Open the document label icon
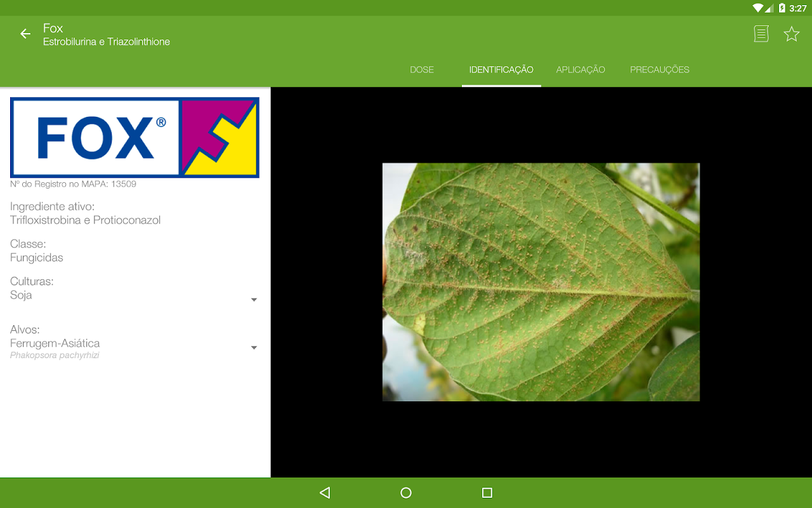Viewport: 812px width, 508px height. point(761,34)
